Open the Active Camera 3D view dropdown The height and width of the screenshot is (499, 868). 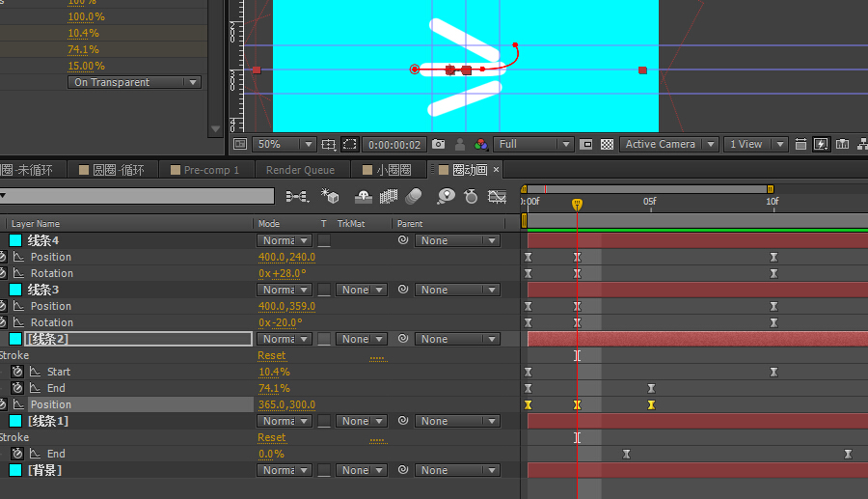click(668, 145)
